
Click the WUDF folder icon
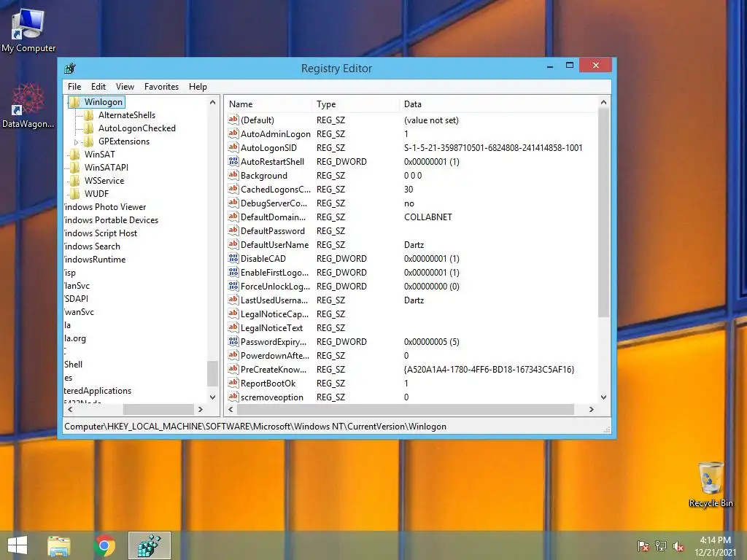click(x=75, y=194)
